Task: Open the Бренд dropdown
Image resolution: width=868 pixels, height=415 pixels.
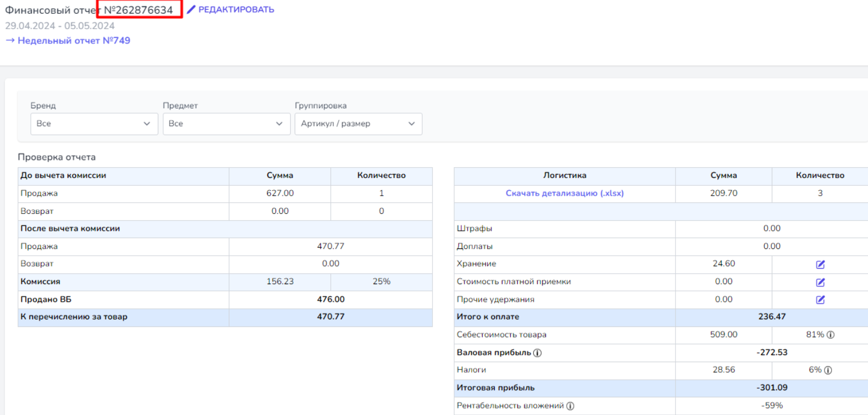Action: tap(94, 124)
